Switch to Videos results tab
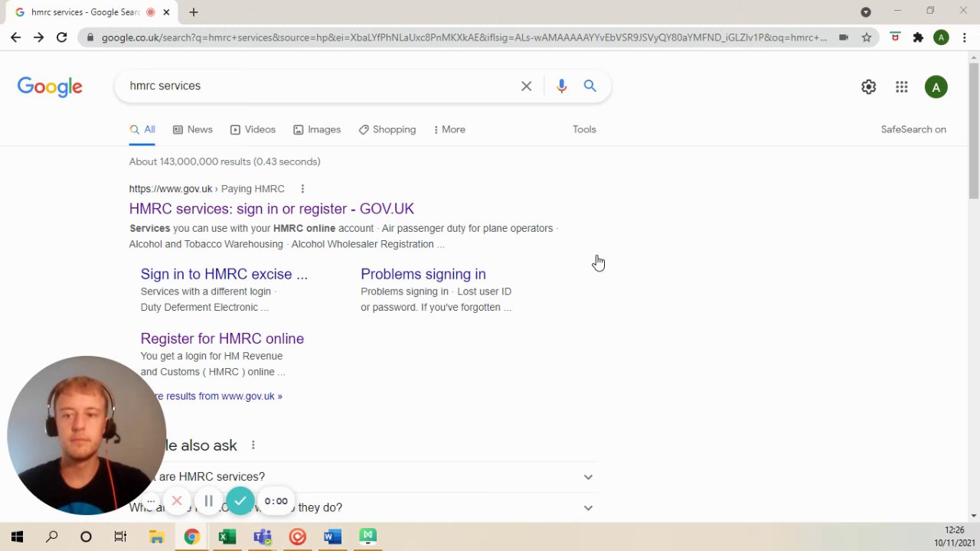The image size is (980, 551). click(253, 129)
